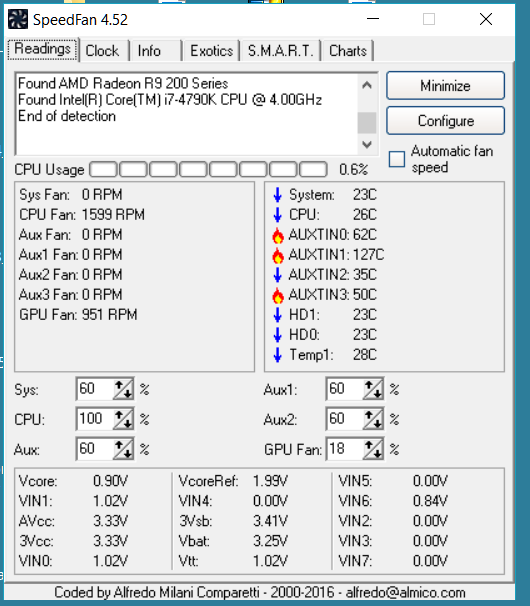Click the CPU Usage bar first segment
The height and width of the screenshot is (606, 530).
tap(103, 169)
